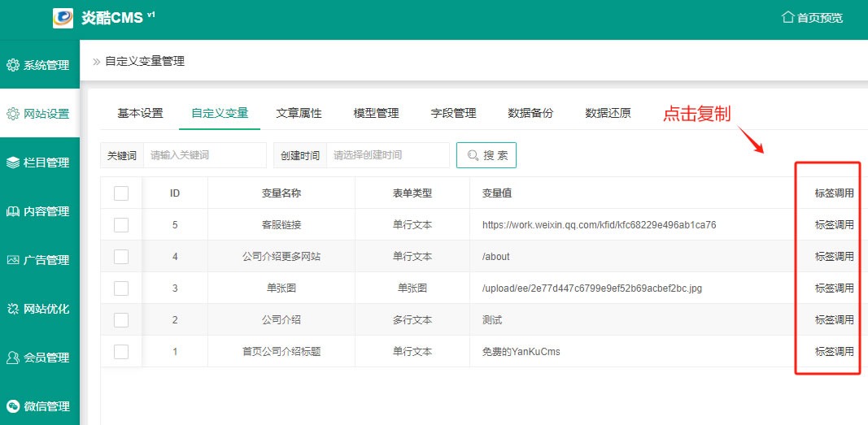This screenshot has height=425, width=868.
Task: Click the weixin kfid URL value
Action: (x=600, y=225)
